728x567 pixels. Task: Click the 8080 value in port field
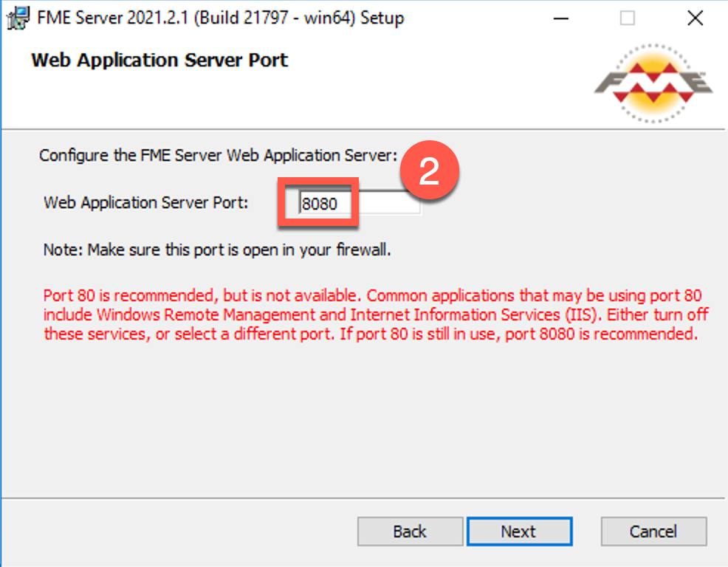point(320,203)
